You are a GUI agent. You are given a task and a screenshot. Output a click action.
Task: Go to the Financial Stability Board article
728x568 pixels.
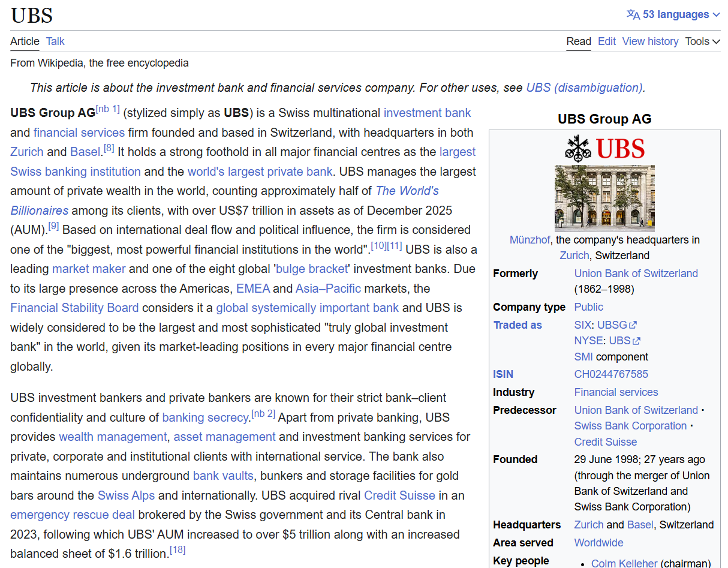click(x=74, y=308)
